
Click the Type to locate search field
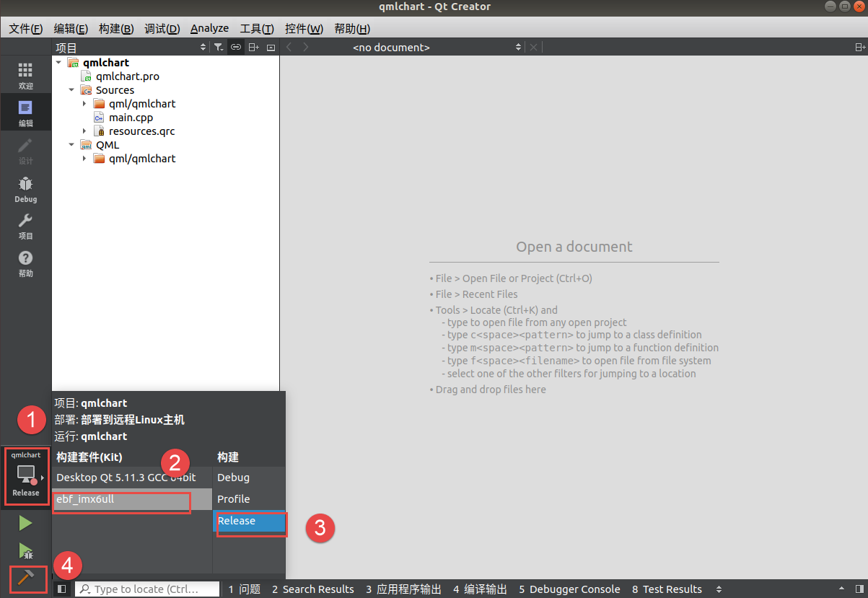pyautogui.click(x=147, y=589)
